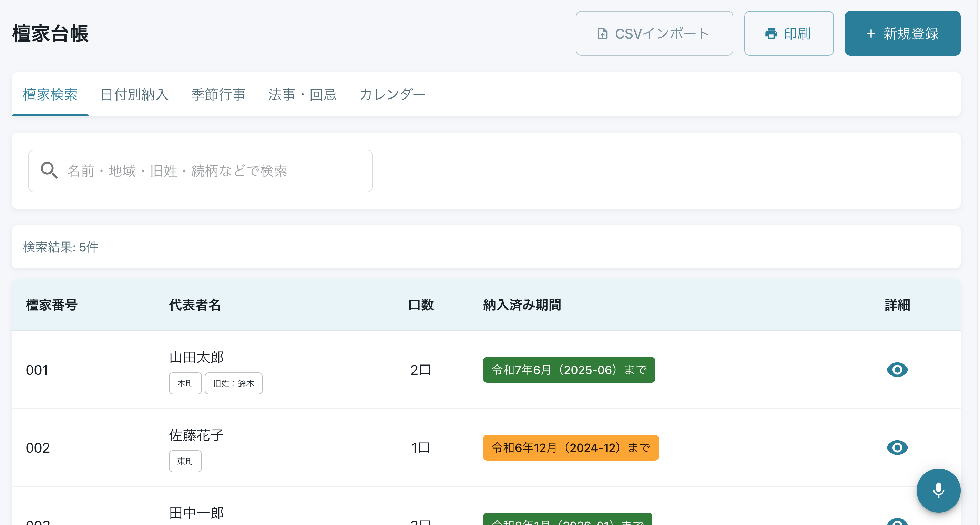Open the 季節行事 tab
The image size is (980, 525).
click(218, 94)
